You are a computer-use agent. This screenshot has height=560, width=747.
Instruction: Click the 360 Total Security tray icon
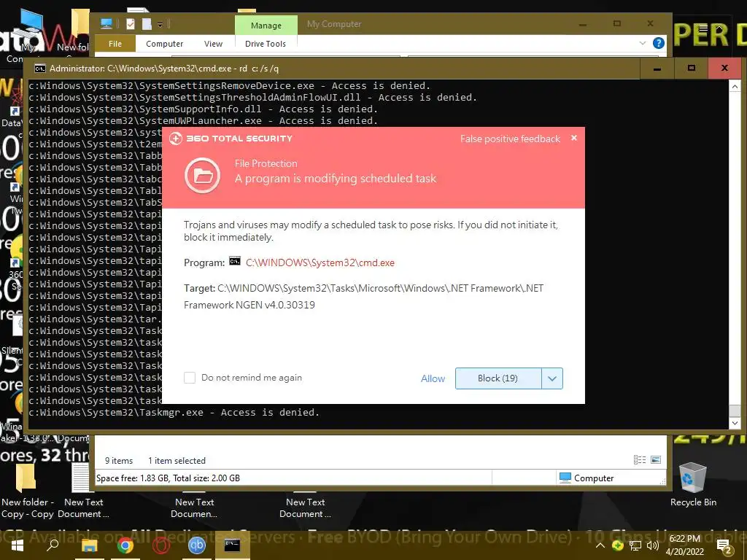(618, 545)
